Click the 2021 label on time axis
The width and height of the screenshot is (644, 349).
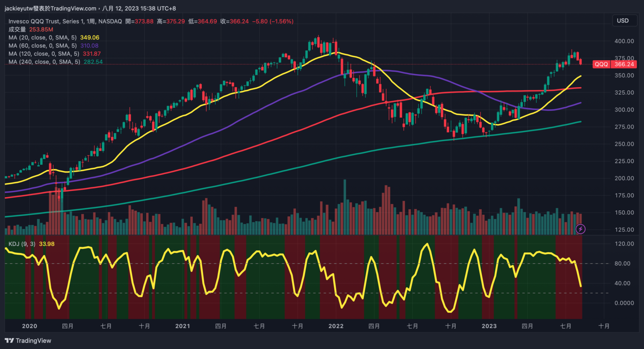(182, 326)
